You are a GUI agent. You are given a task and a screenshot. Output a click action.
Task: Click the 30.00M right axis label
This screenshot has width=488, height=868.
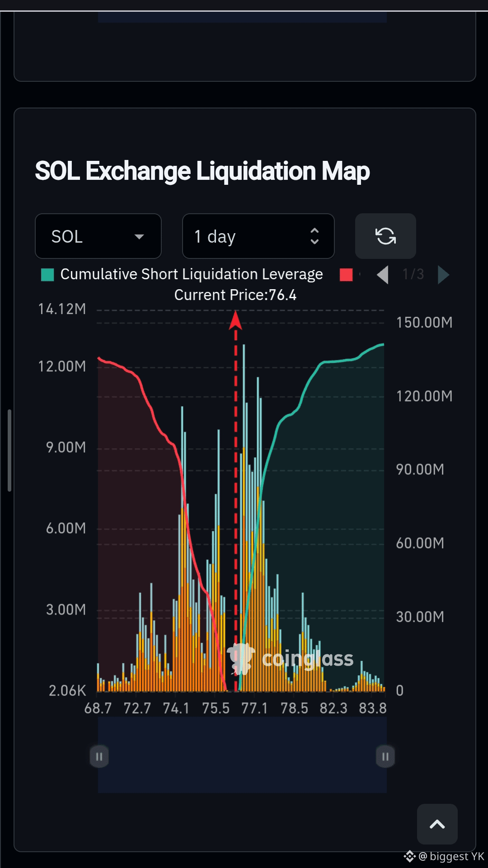(x=420, y=617)
